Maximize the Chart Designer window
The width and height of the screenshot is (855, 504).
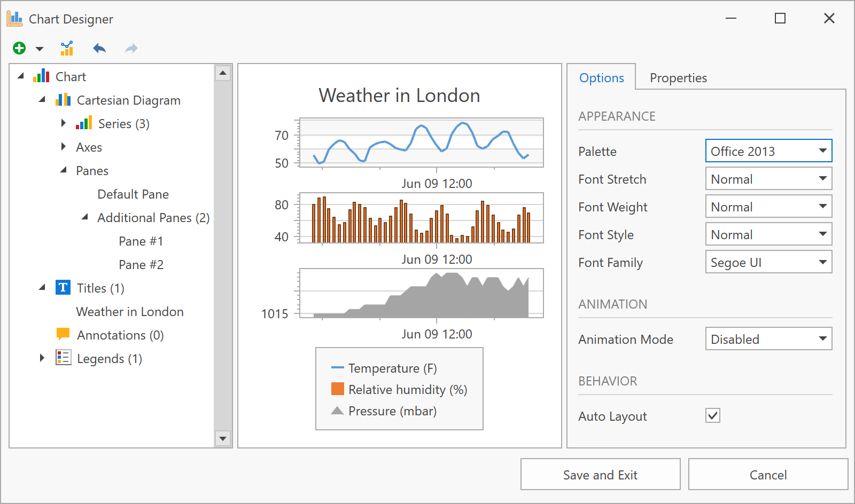pyautogui.click(x=780, y=18)
